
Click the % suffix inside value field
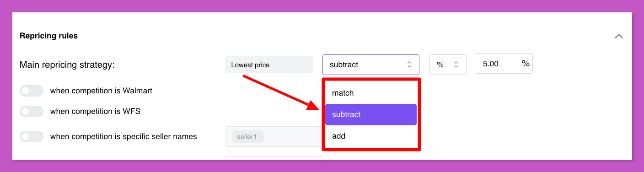click(526, 64)
